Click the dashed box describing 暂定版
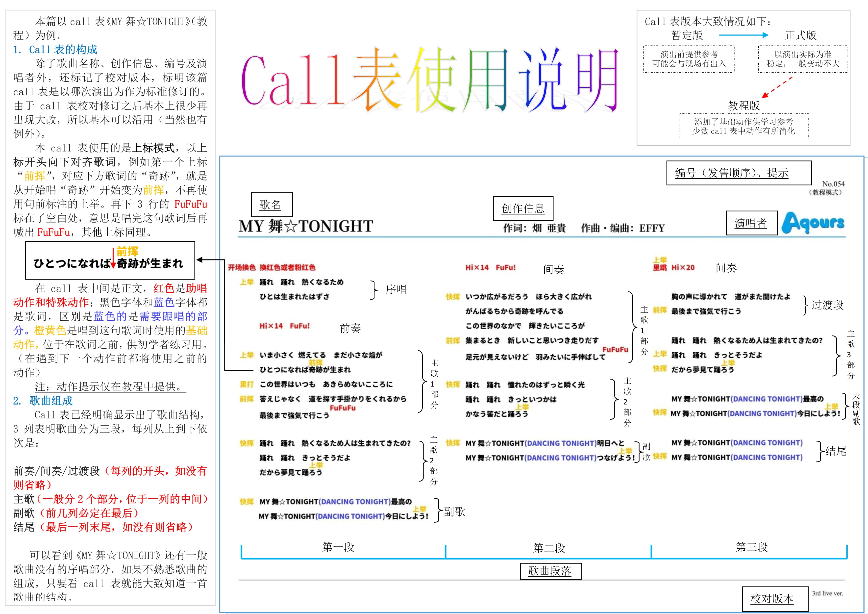This screenshot has width=868, height=614. [x=689, y=59]
